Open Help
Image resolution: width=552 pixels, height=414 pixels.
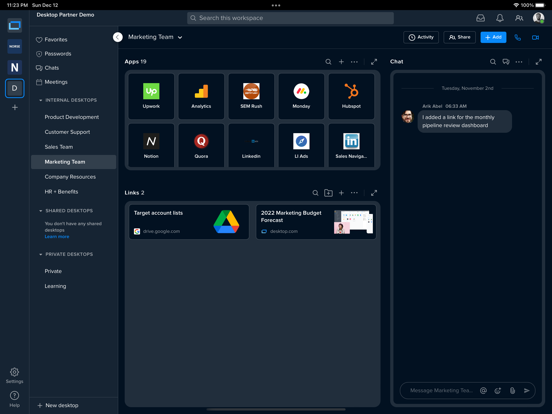[x=14, y=399]
